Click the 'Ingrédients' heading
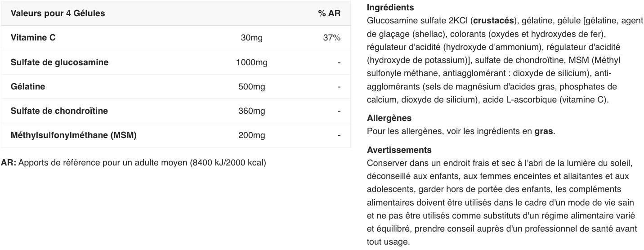This screenshot has width=644, height=250. click(x=390, y=8)
